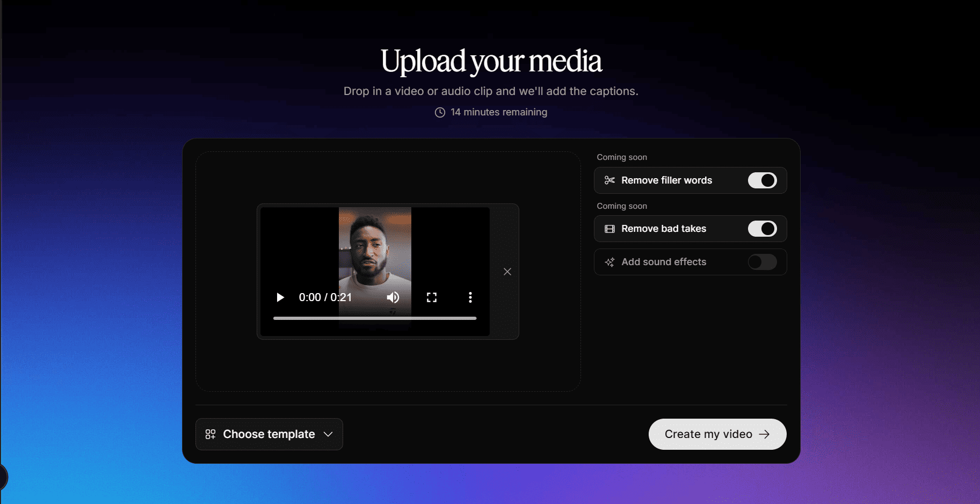
Task: Toggle the Remove filler words switch
Action: pyautogui.click(x=763, y=180)
